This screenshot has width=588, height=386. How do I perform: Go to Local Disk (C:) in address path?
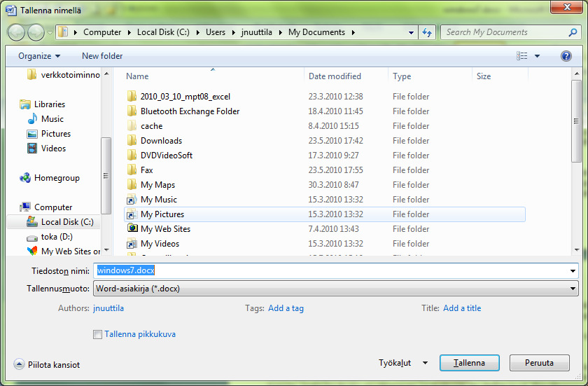[x=163, y=32]
